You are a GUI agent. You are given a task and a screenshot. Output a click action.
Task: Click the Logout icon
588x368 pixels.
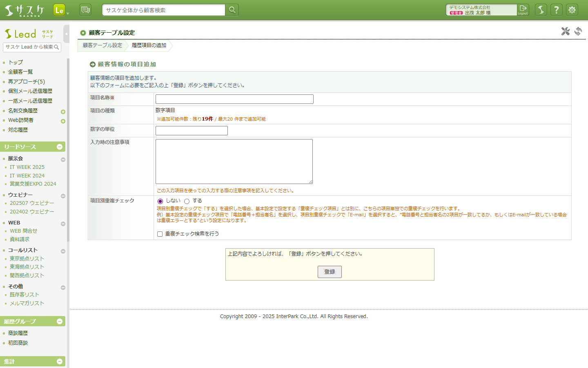coord(523,10)
